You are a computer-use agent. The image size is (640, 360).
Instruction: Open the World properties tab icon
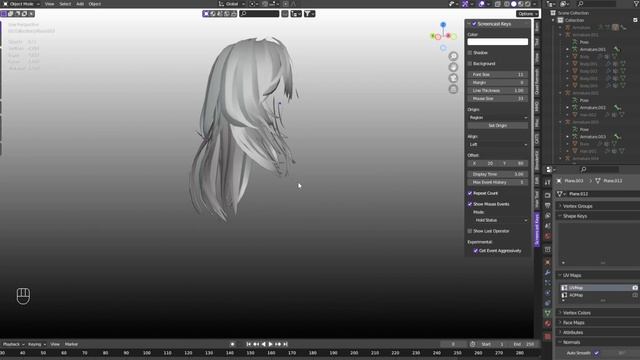tap(548, 236)
